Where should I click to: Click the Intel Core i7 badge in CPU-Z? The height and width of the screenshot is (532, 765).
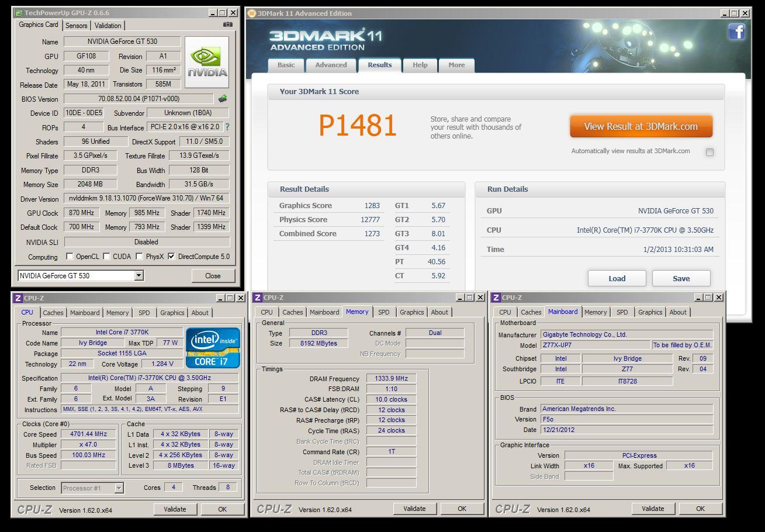point(213,347)
